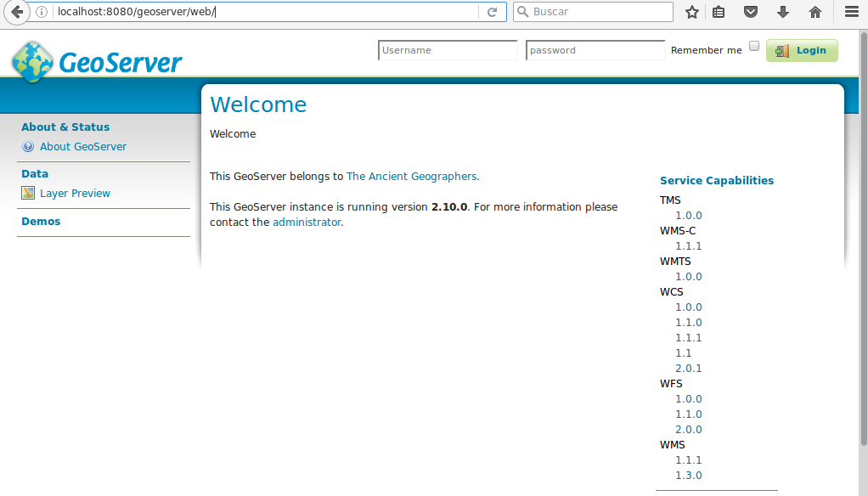Go to the browser home page icon
Screen dimensions: 868x496
(x=815, y=12)
